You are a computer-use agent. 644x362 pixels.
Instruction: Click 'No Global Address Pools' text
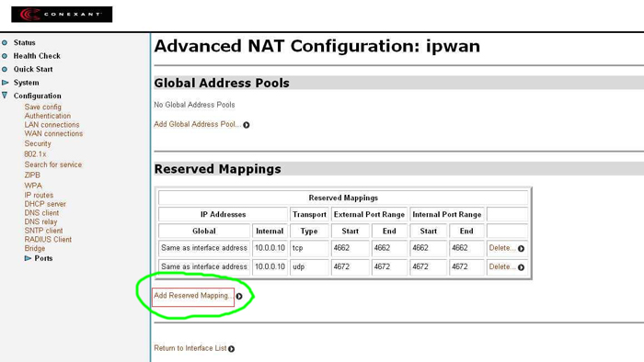[194, 105]
